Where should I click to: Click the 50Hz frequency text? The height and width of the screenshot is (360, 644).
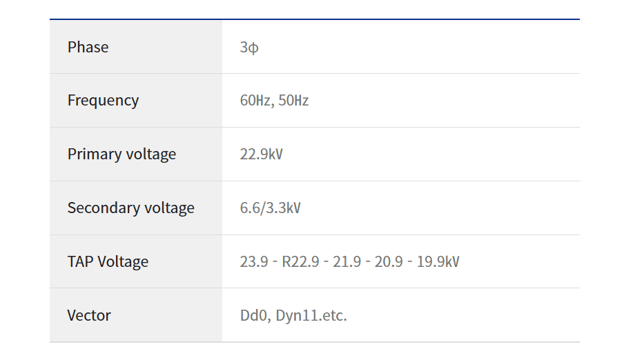(x=293, y=101)
